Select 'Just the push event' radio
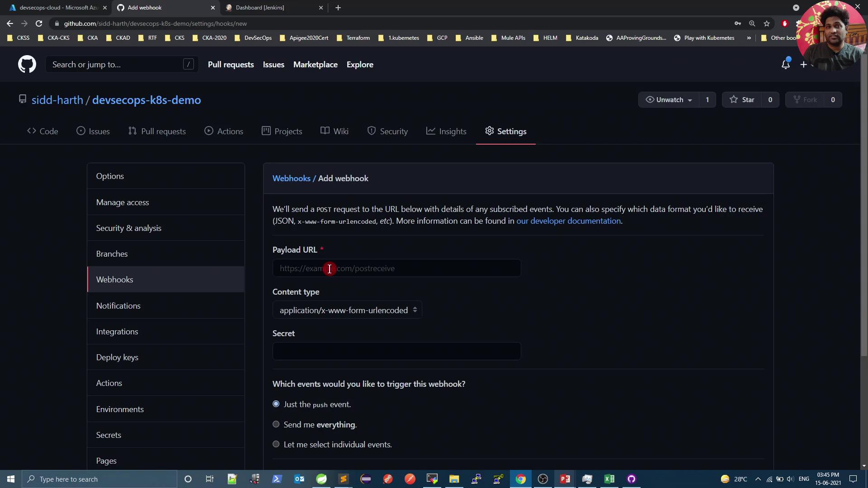The width and height of the screenshot is (868, 488). coord(276,404)
